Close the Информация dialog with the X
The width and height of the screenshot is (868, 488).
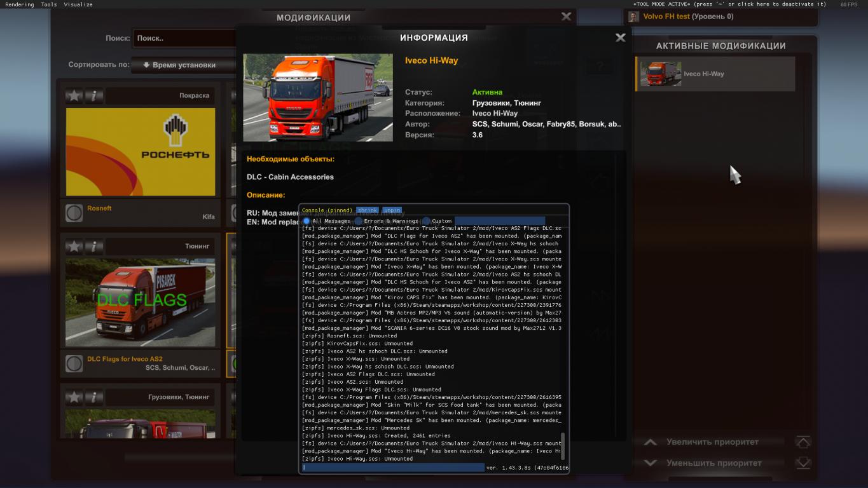(x=621, y=38)
